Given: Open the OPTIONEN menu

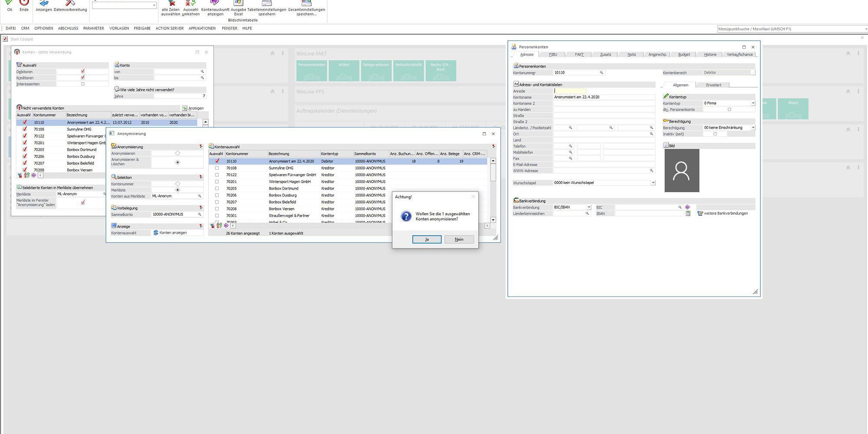Looking at the screenshot, I should 44,28.
